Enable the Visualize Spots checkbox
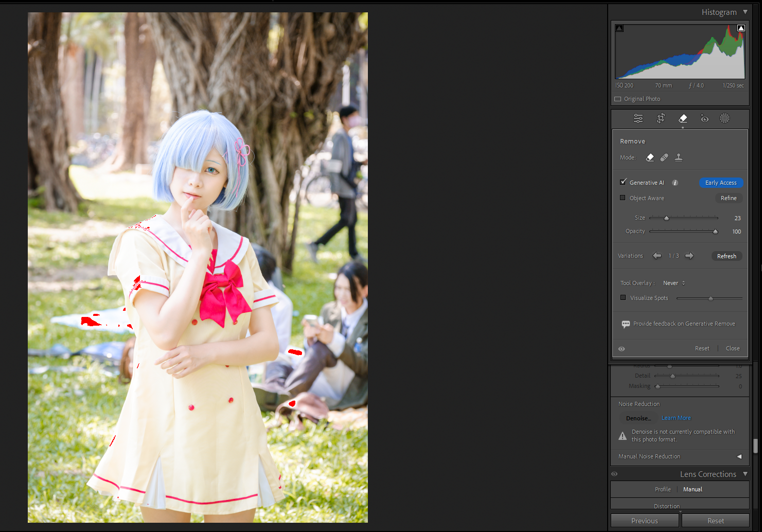The height and width of the screenshot is (532, 762). (623, 297)
